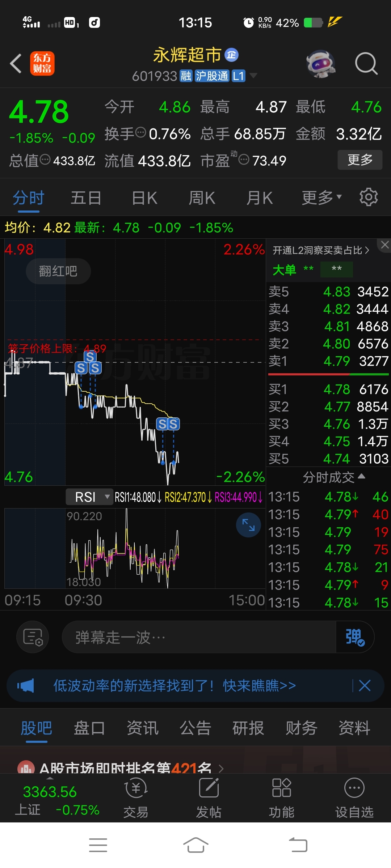Tap the 买5 4.74 order row
The height and width of the screenshot is (868, 391).
328,459
